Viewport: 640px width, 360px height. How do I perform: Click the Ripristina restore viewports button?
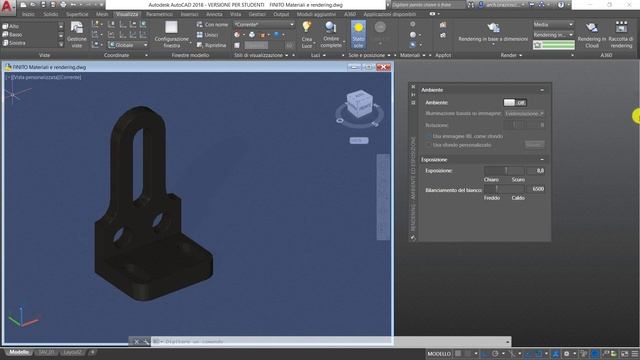211,45
